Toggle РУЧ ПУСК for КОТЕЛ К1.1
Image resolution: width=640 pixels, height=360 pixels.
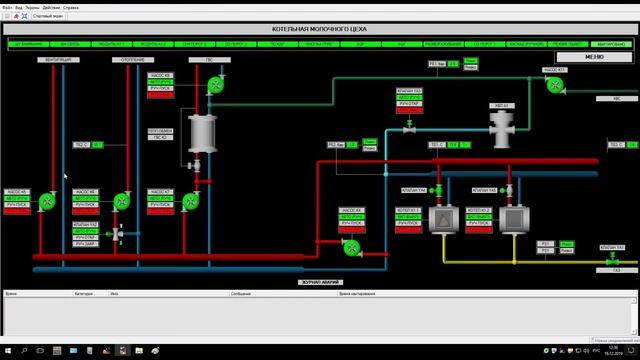409,223
